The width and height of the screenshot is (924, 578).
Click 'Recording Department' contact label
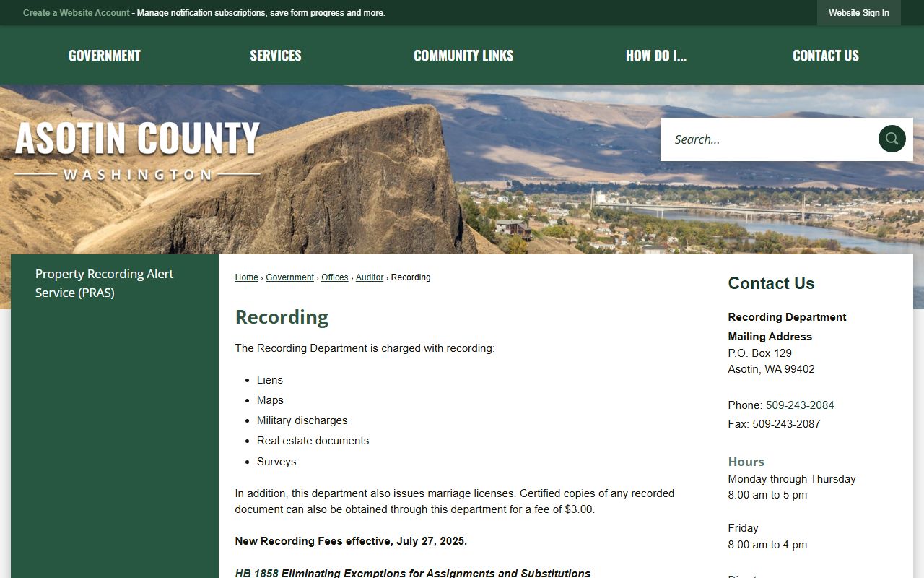787,317
